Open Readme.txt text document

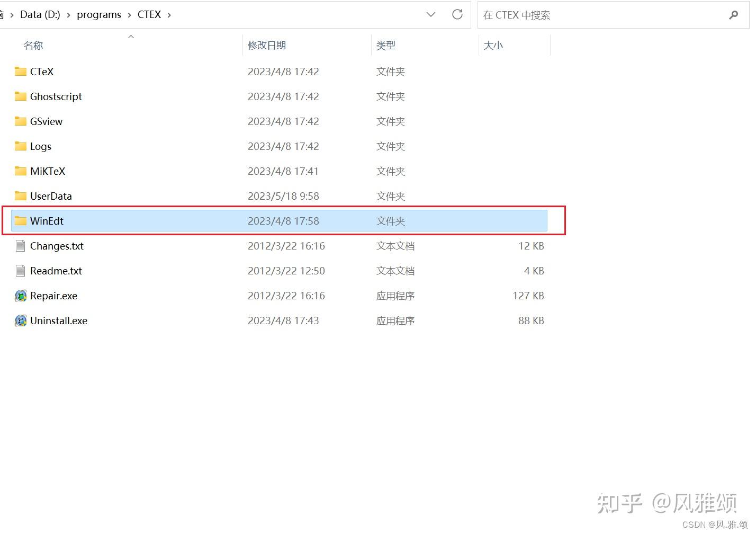pyautogui.click(x=56, y=271)
